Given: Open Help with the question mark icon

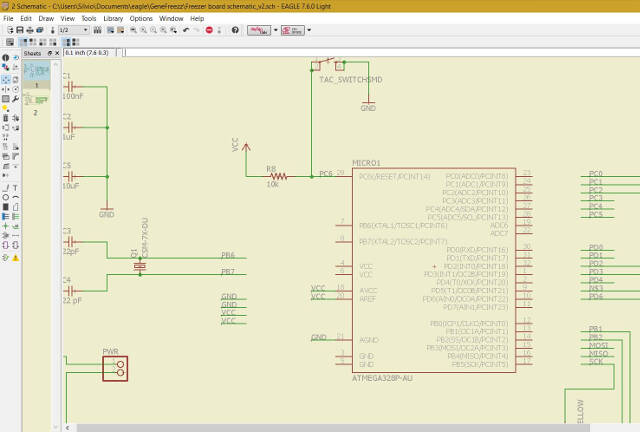Looking at the screenshot, I should [236, 30].
